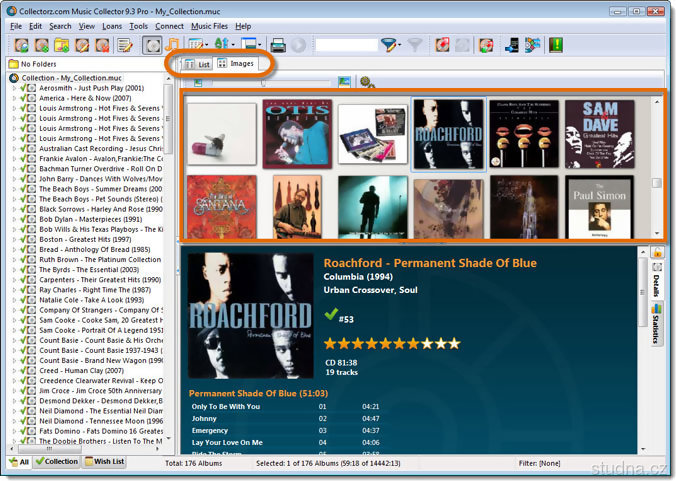Click the loan album red disc icon
This screenshot has width=676, height=481.
(442, 45)
